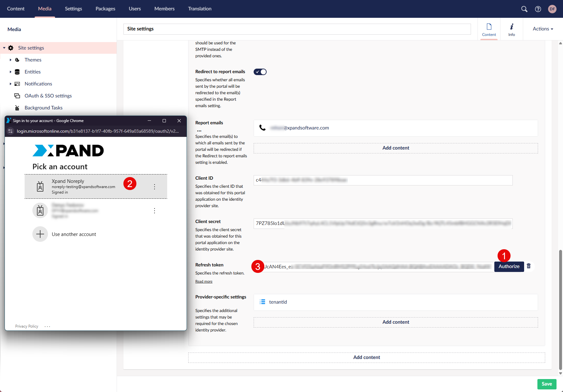Click the Site settings gear icon
This screenshot has height=392, width=563.
(11, 48)
